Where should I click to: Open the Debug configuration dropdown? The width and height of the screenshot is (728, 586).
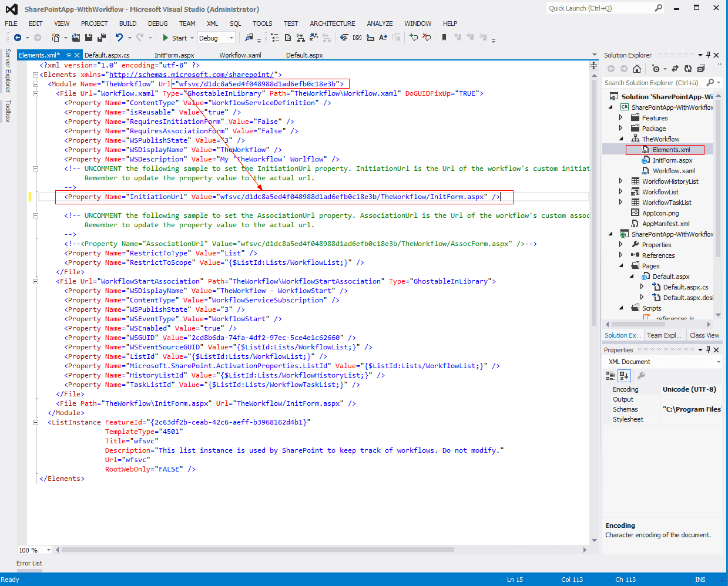(216, 38)
